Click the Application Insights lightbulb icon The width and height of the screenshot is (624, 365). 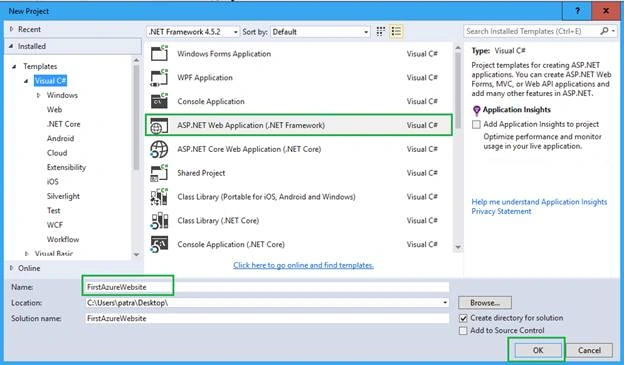pyautogui.click(x=476, y=110)
